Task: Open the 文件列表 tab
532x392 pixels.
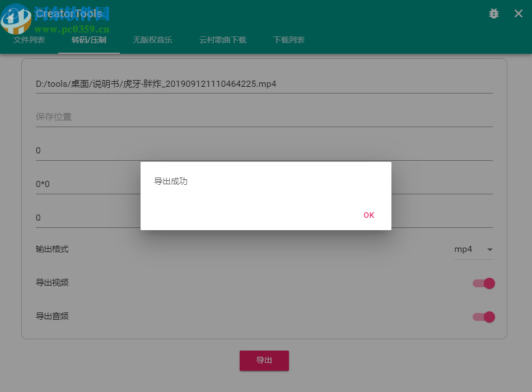Action: pyautogui.click(x=29, y=40)
